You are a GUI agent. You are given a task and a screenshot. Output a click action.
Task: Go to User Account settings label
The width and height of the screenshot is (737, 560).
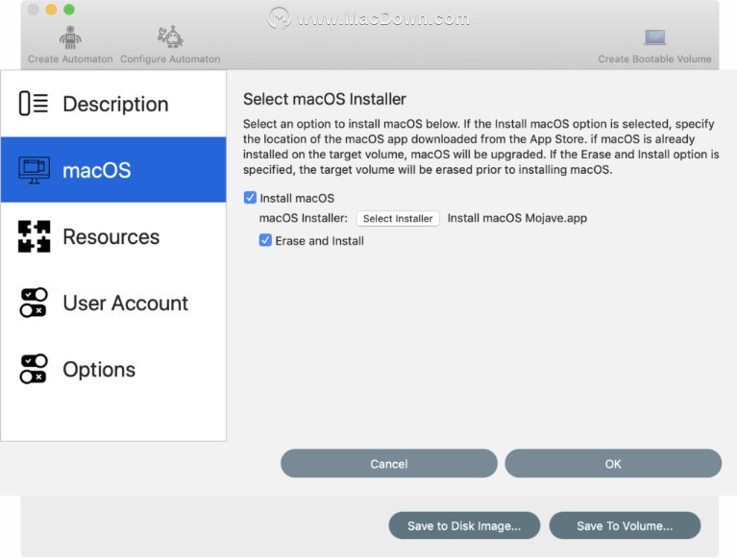coord(126,303)
